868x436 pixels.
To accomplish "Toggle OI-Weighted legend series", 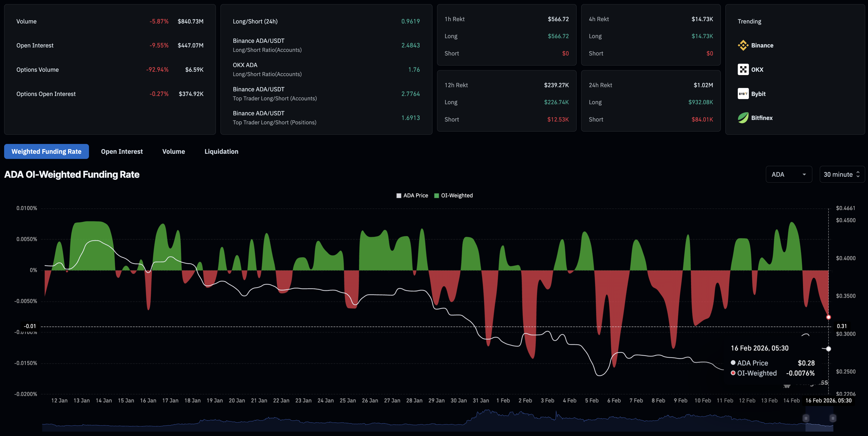I will coord(454,196).
